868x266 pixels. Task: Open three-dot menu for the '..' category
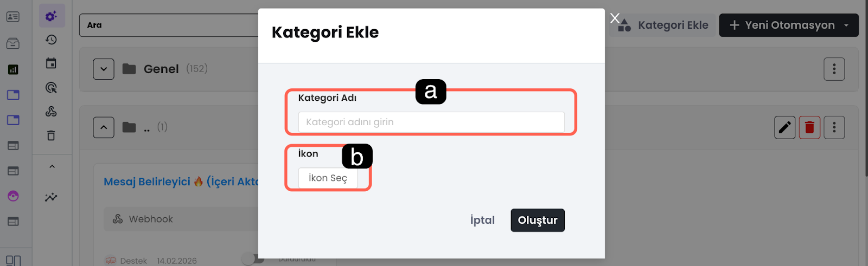[x=834, y=127]
